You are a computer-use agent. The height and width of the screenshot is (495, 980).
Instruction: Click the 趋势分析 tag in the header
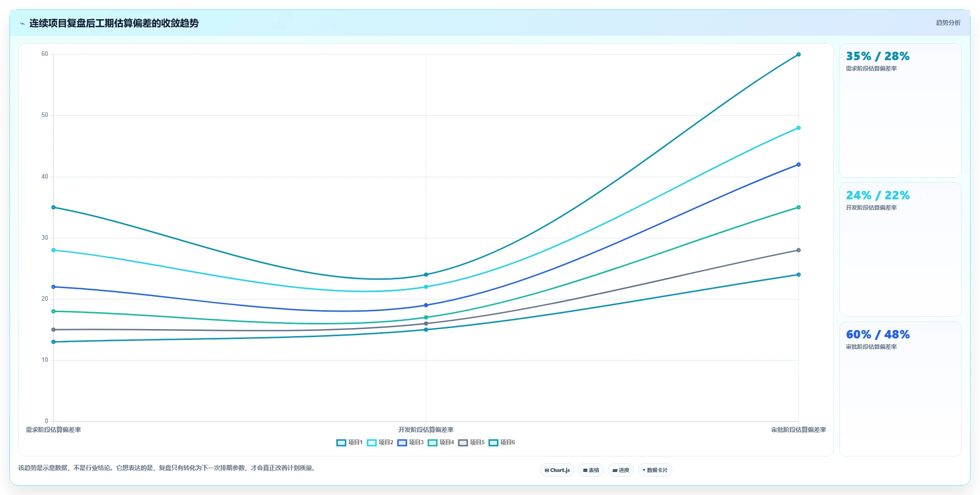click(x=948, y=23)
